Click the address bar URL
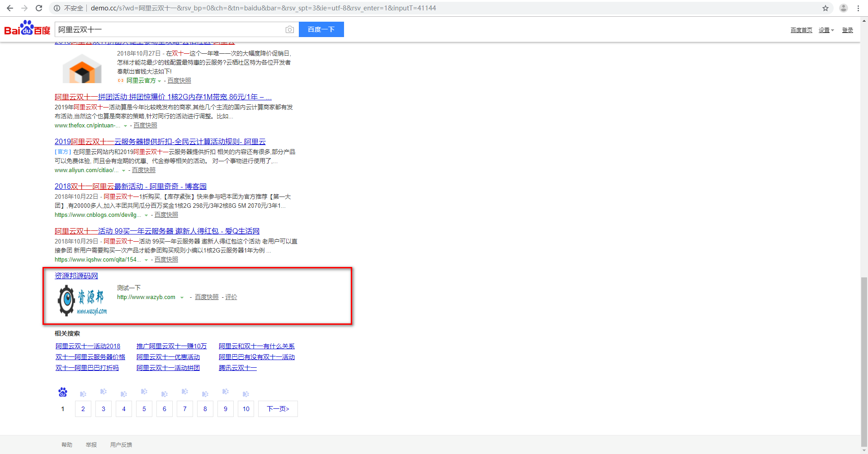 point(263,8)
